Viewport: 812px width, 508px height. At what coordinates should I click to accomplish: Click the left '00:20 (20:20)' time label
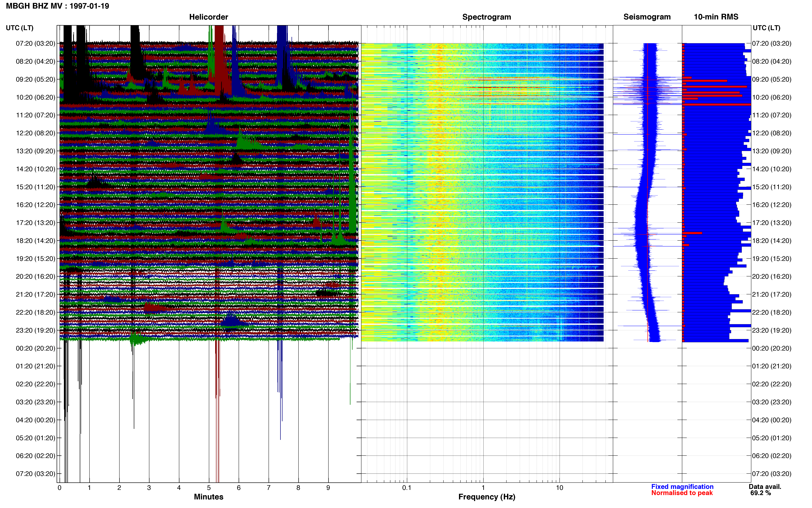[36, 348]
